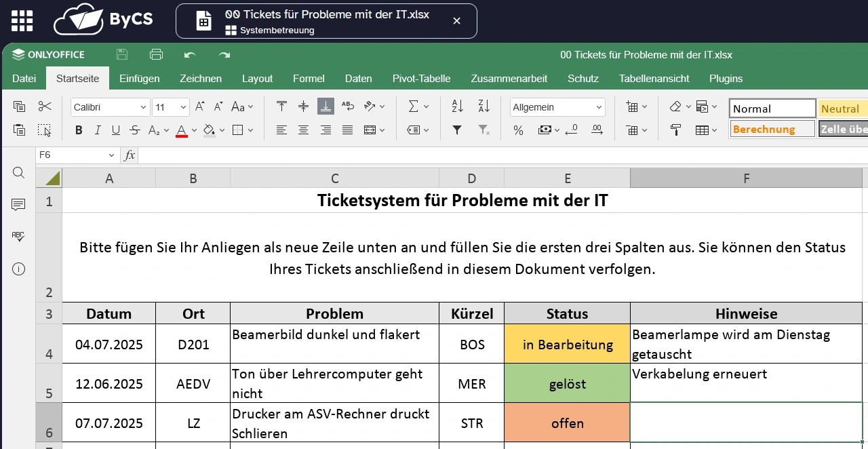868x449 pixels.
Task: Sort column ascending A to Z
Action: click(x=457, y=106)
